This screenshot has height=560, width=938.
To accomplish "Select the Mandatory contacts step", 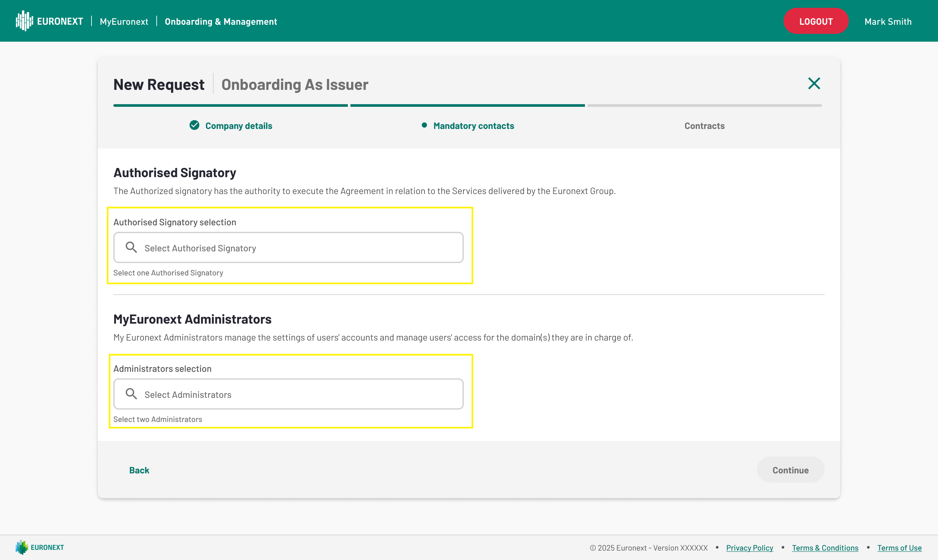I will tap(473, 126).
